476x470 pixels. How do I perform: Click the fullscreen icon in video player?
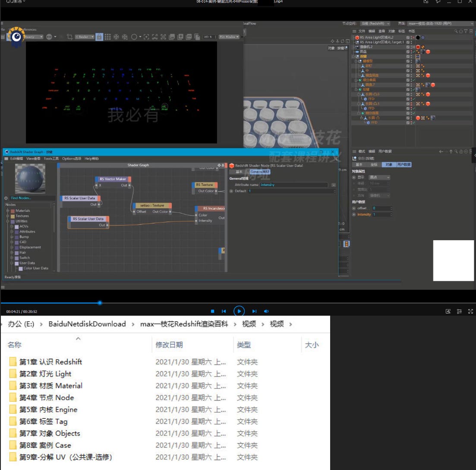pyautogui.click(x=470, y=311)
